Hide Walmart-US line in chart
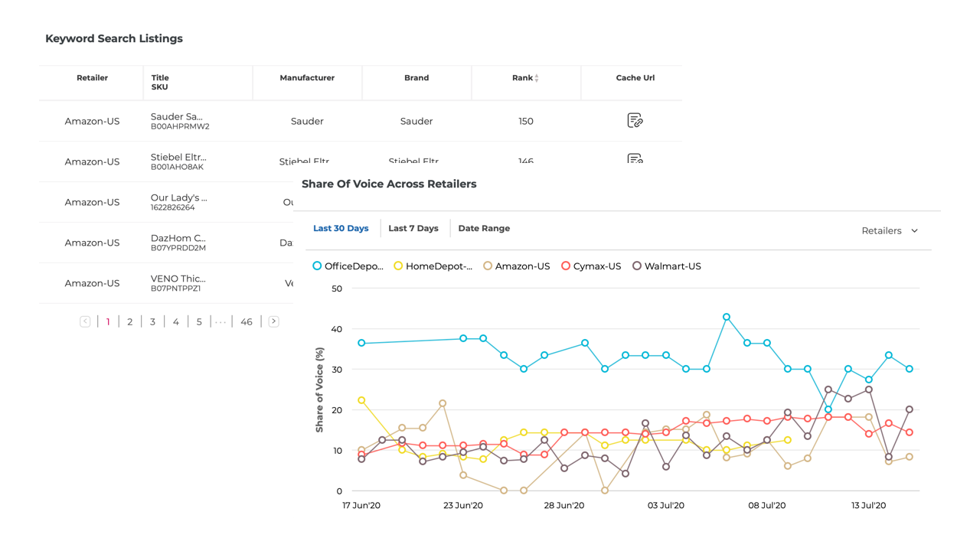This screenshot has height=551, width=980. (x=666, y=266)
